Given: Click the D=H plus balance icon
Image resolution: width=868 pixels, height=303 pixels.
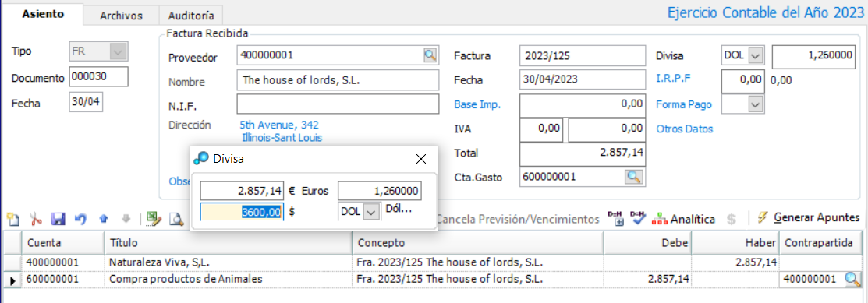Looking at the screenshot, I should click(615, 218).
